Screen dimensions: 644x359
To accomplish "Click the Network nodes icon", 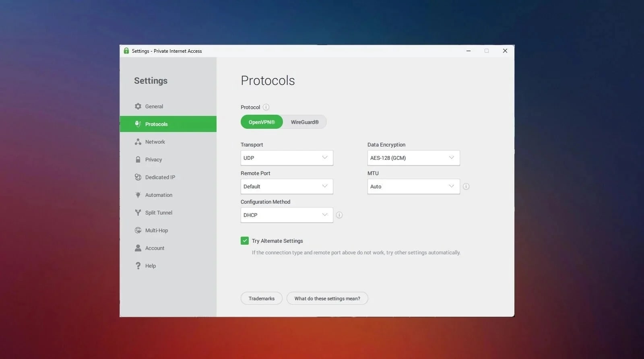I will [138, 142].
